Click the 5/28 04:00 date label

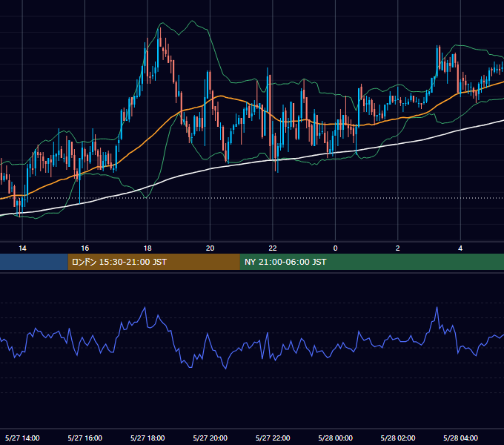click(x=460, y=438)
